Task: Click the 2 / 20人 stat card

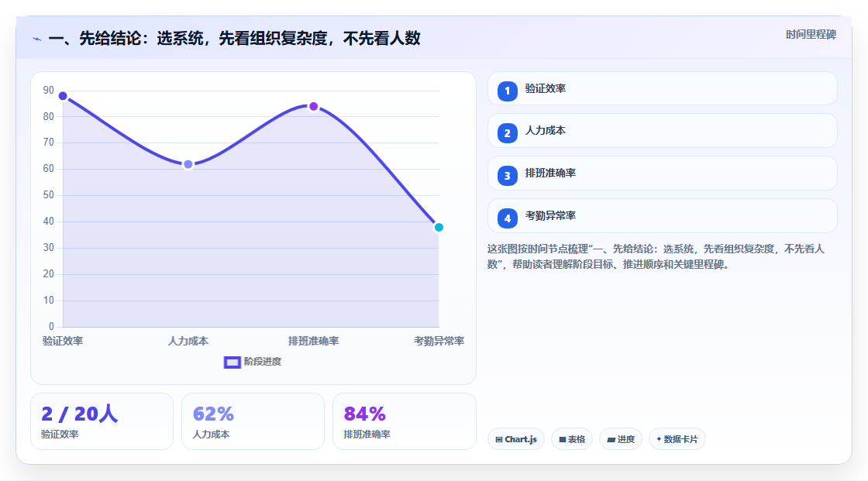Action: click(x=102, y=422)
